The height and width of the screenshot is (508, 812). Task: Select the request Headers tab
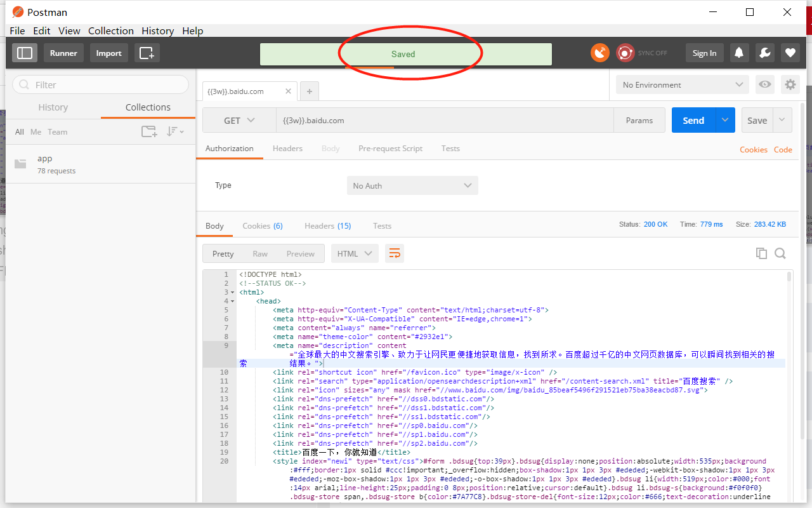pos(287,148)
